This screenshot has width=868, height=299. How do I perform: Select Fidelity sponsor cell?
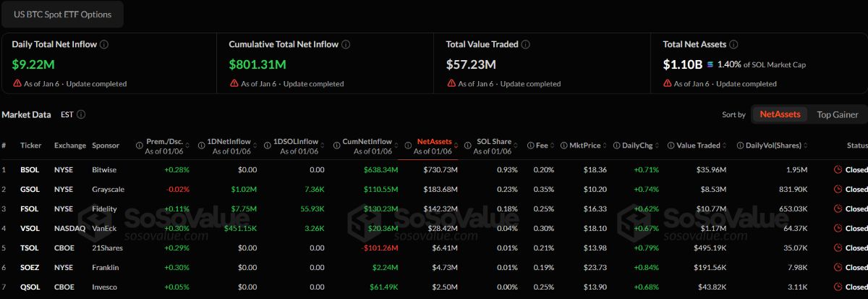pyautogui.click(x=105, y=209)
